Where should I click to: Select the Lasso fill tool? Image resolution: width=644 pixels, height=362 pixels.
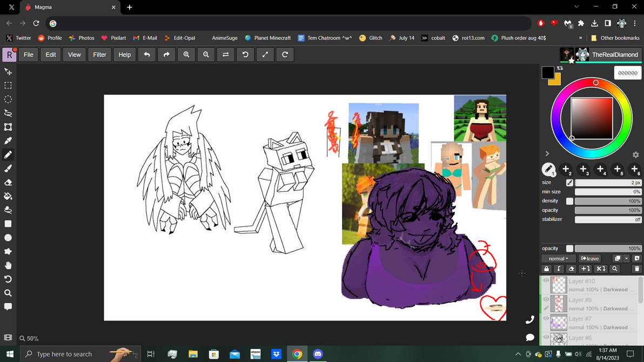tap(8, 210)
